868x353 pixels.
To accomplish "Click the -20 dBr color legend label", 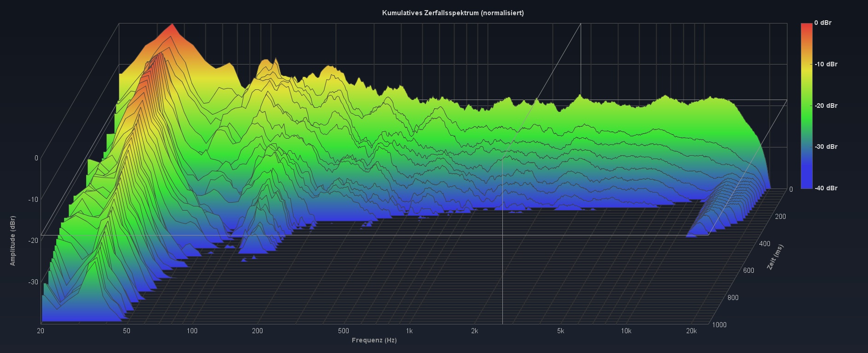I will point(826,106).
